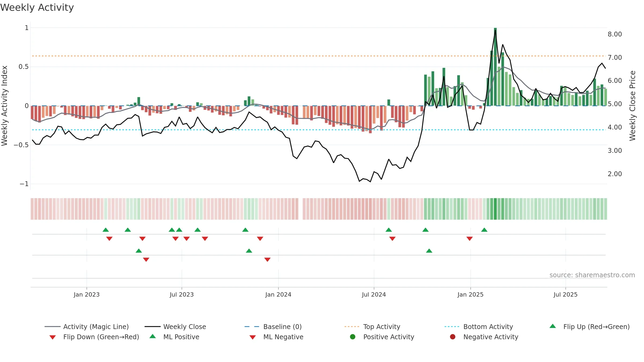Viewport: 644px width, 362px height.
Task: Click the ML Negative marker near Dec 2023
Action: tap(267, 260)
